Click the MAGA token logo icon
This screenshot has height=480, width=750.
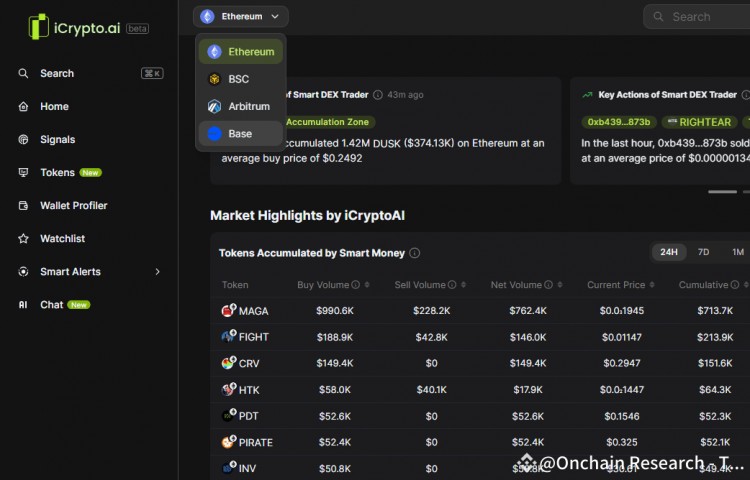pos(228,311)
